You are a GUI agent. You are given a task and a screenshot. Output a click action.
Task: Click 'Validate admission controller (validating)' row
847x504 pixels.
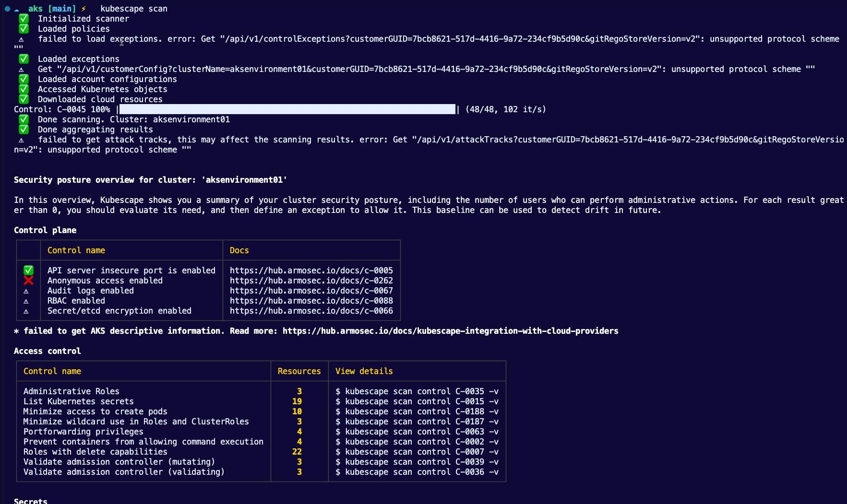[124, 472]
